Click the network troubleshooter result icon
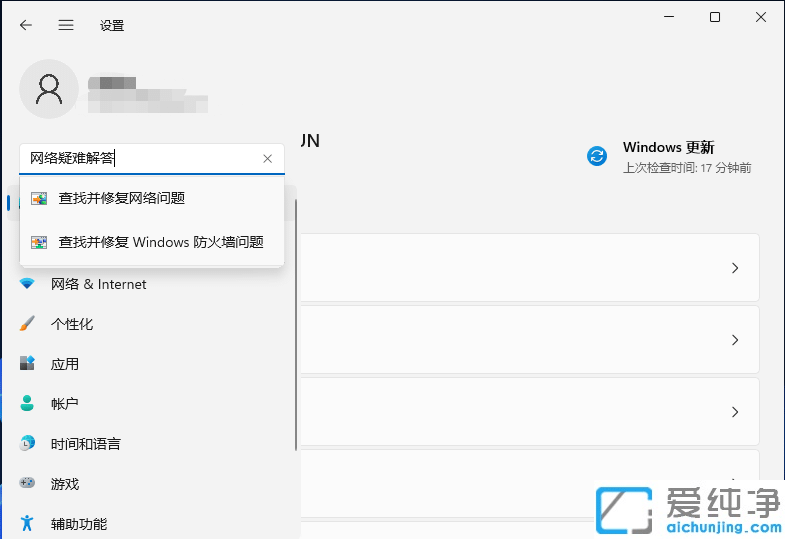The image size is (785, 539). pos(39,199)
